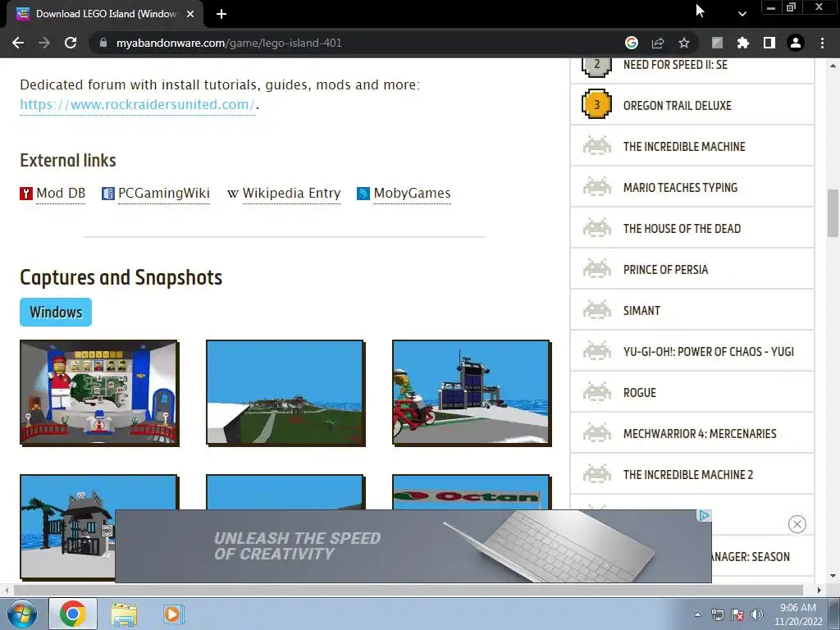
Task: Click the number 3 gold badge
Action: (597, 104)
